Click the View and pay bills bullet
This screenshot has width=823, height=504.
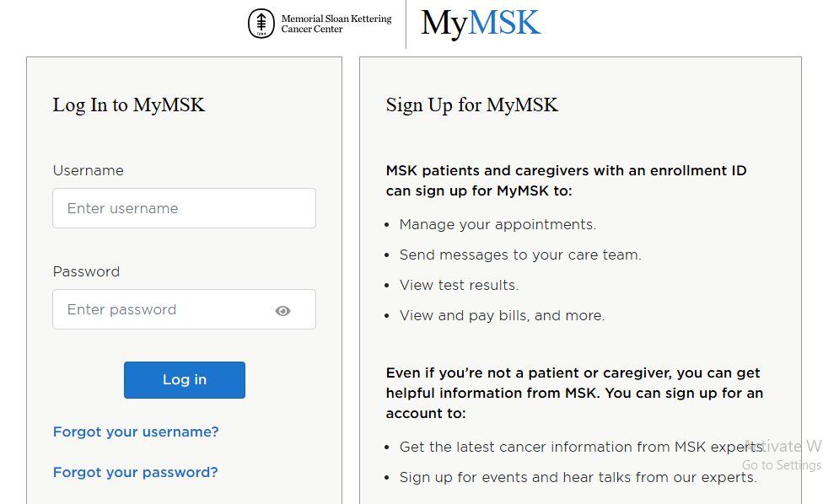pos(502,315)
